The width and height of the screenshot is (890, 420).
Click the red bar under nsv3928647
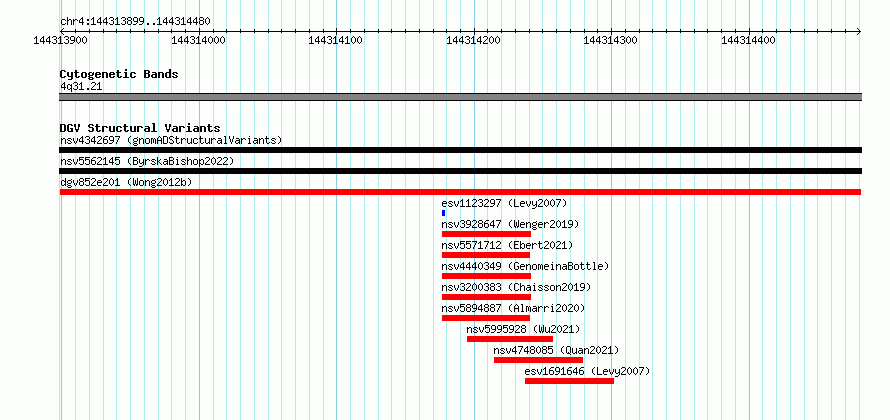486,234
